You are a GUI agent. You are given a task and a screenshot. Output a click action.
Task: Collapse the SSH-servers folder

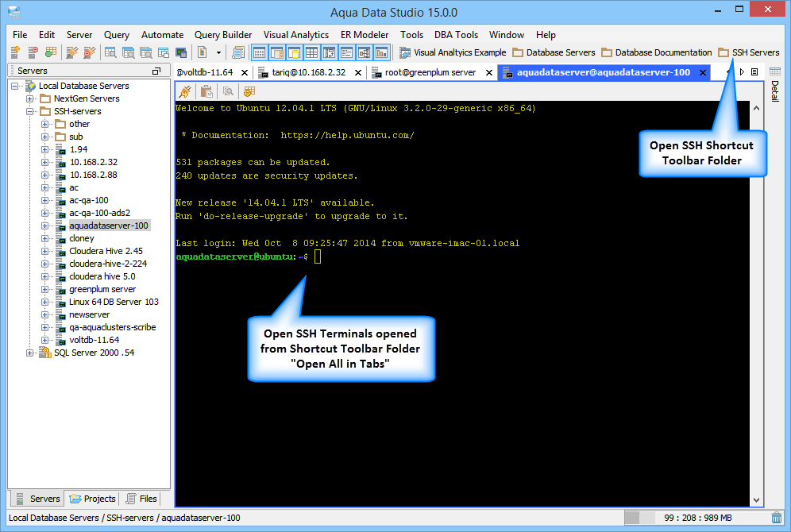30,111
